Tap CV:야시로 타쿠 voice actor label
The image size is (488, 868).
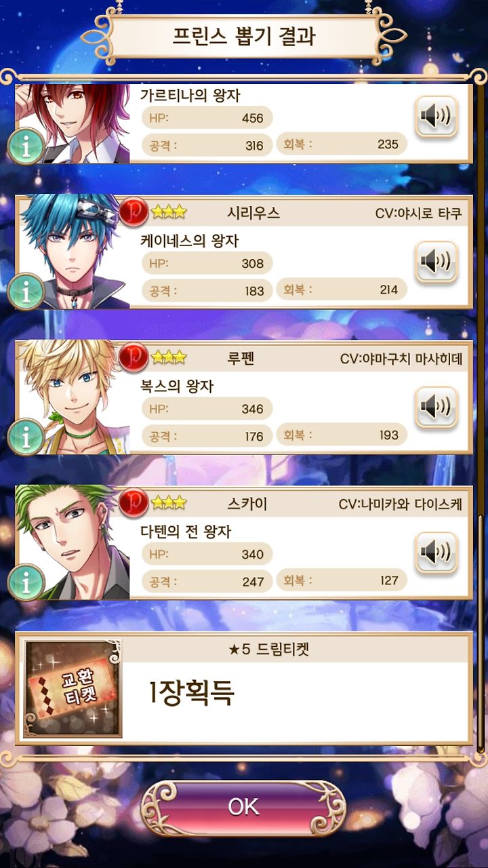click(x=418, y=213)
